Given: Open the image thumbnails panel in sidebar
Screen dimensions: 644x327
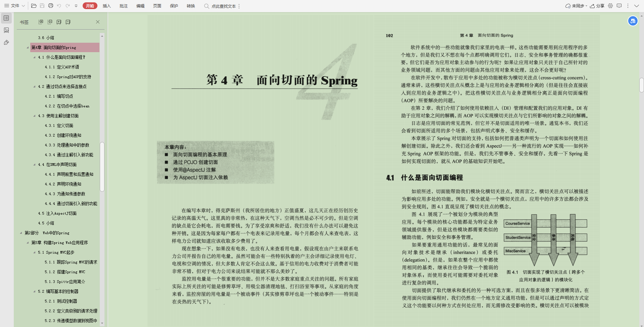Looking at the screenshot, I should pyautogui.click(x=6, y=30).
